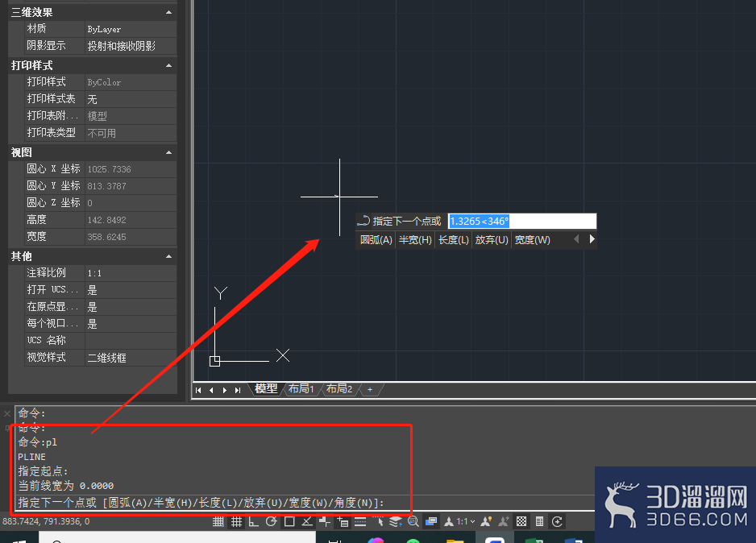
Task: Toggle lineweight display icon
Action: pos(360,521)
